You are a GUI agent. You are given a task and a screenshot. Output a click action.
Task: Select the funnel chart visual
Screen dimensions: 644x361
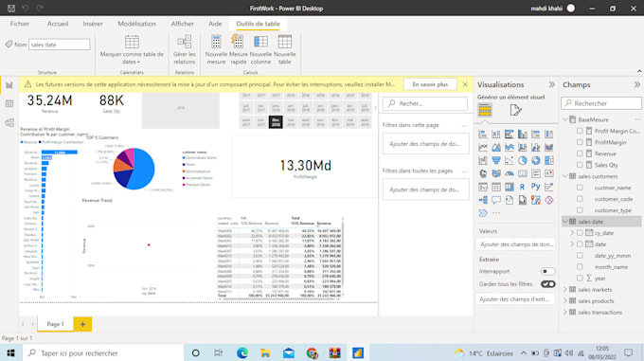point(496,160)
